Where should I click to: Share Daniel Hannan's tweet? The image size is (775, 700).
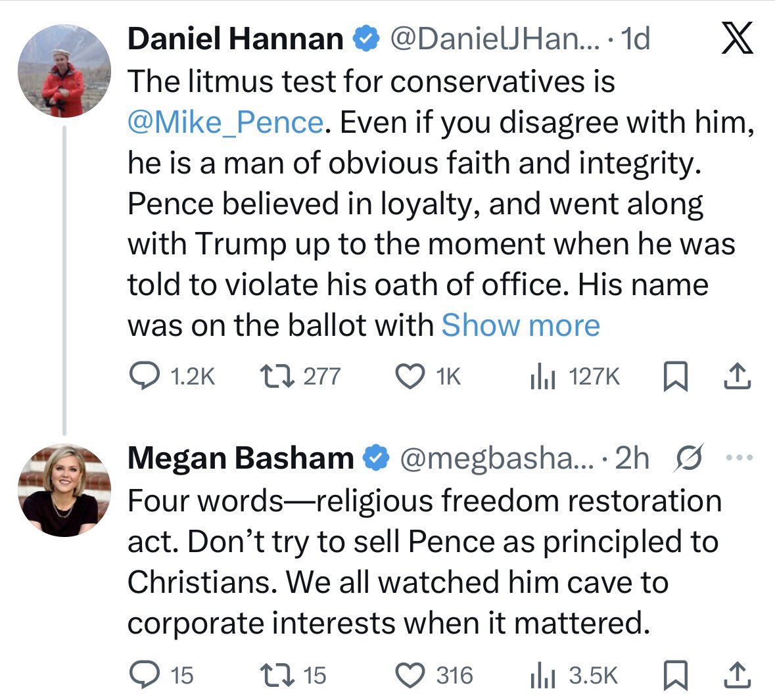(736, 377)
